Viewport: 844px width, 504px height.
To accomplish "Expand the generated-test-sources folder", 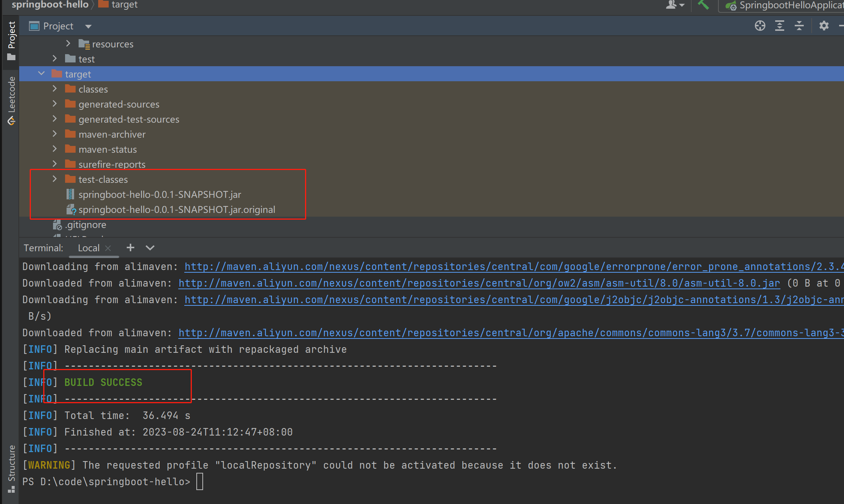I will click(x=55, y=119).
